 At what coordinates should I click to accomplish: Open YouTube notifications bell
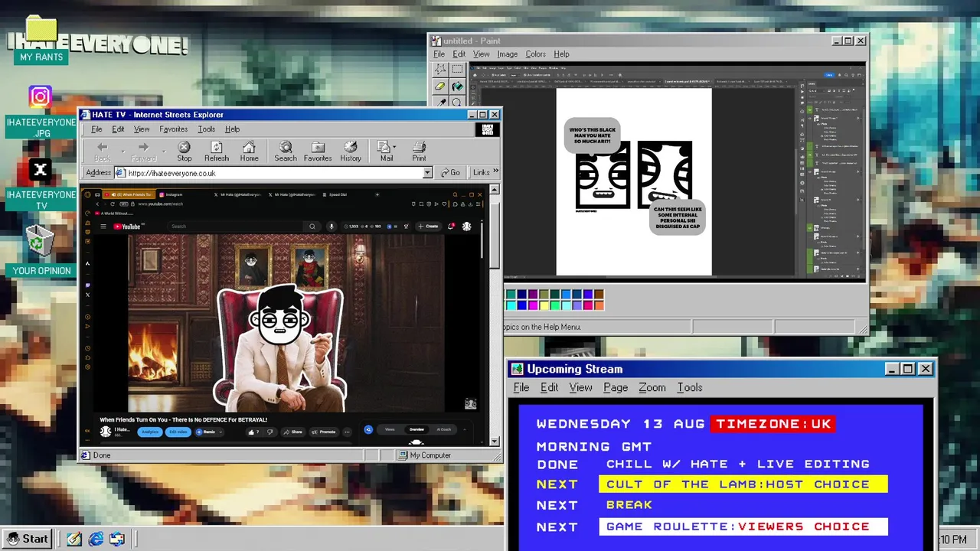451,227
